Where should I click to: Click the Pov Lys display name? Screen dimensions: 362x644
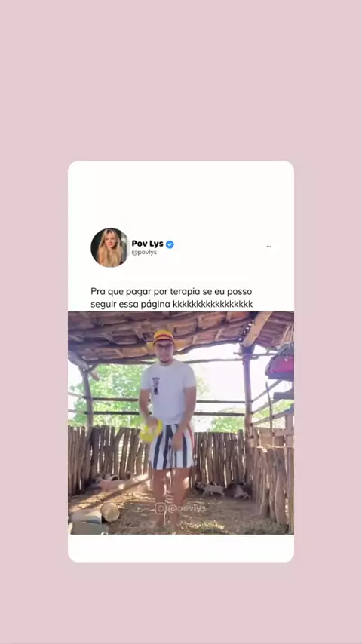pos(148,244)
